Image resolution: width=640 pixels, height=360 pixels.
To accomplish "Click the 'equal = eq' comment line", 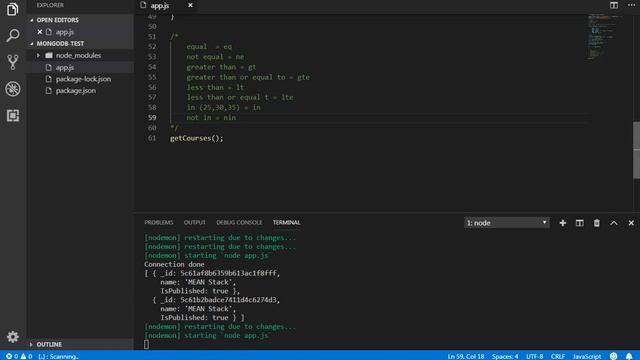I will [209, 47].
